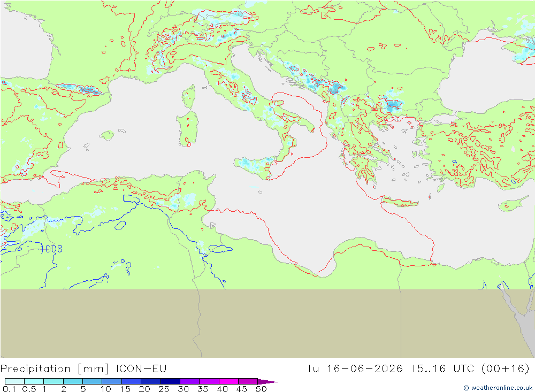The width and height of the screenshot is (535, 392).
Task: Click the legend value 0.5
Action: (x=29, y=389)
